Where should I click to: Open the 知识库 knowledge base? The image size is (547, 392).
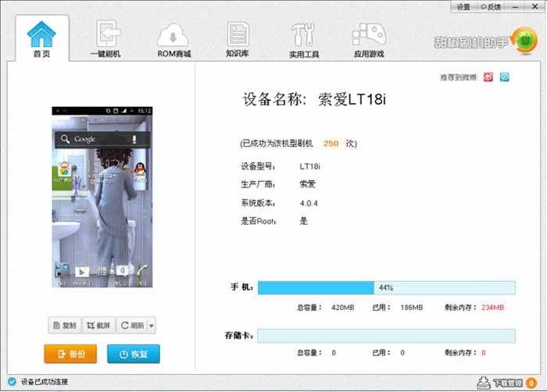(x=238, y=39)
